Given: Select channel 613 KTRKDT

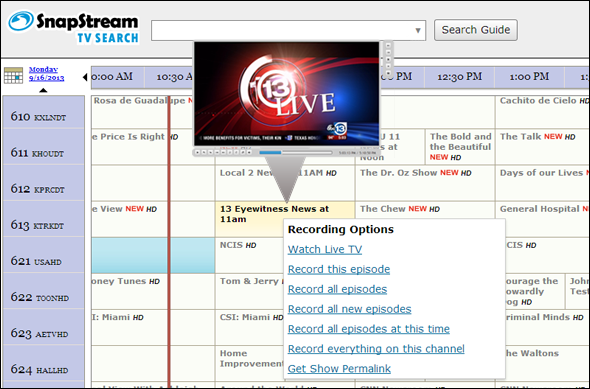Looking at the screenshot, I should [44, 219].
